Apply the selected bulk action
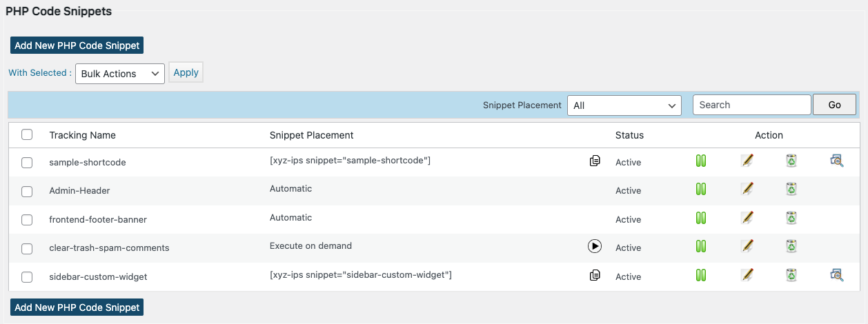 (x=186, y=72)
